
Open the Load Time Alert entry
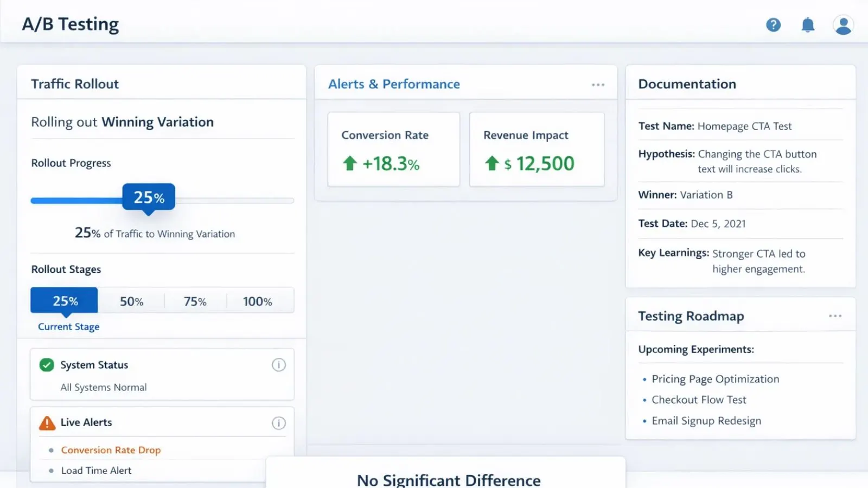click(x=96, y=471)
